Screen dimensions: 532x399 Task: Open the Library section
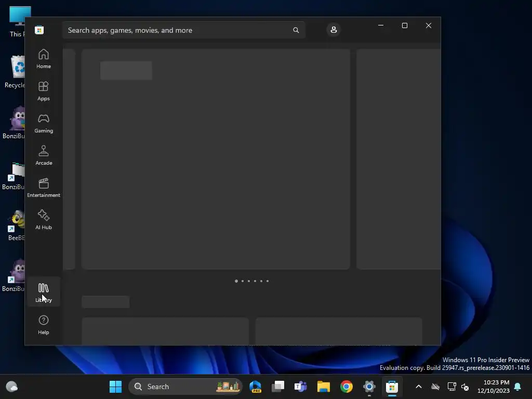44,293
